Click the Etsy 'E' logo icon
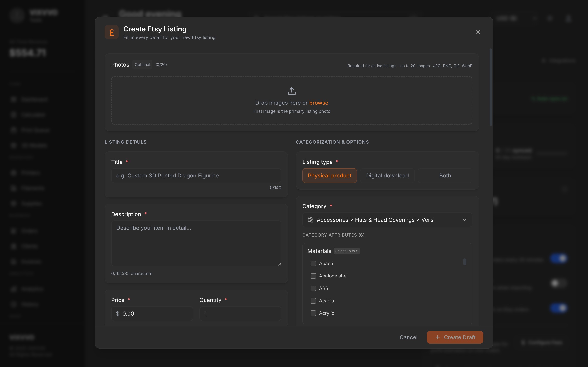588x367 pixels. click(112, 32)
